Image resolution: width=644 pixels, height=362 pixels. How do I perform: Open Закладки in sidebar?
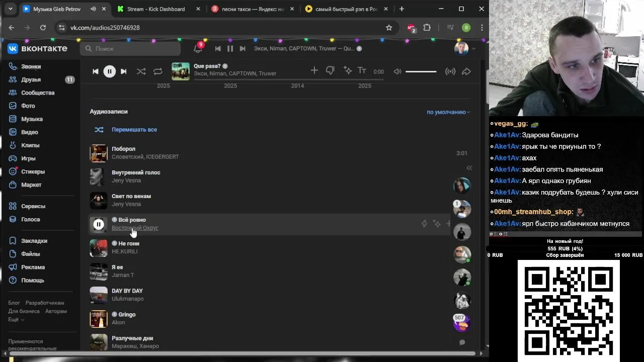[x=34, y=241]
